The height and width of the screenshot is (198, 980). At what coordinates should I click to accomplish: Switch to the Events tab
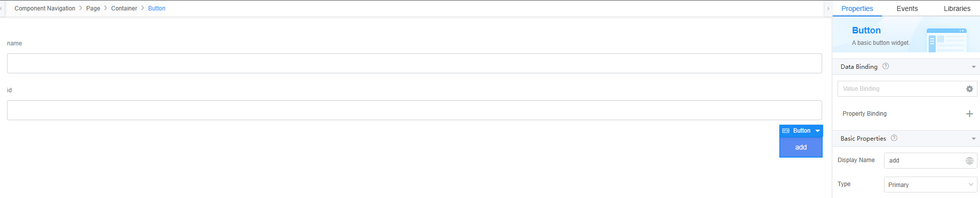(907, 8)
